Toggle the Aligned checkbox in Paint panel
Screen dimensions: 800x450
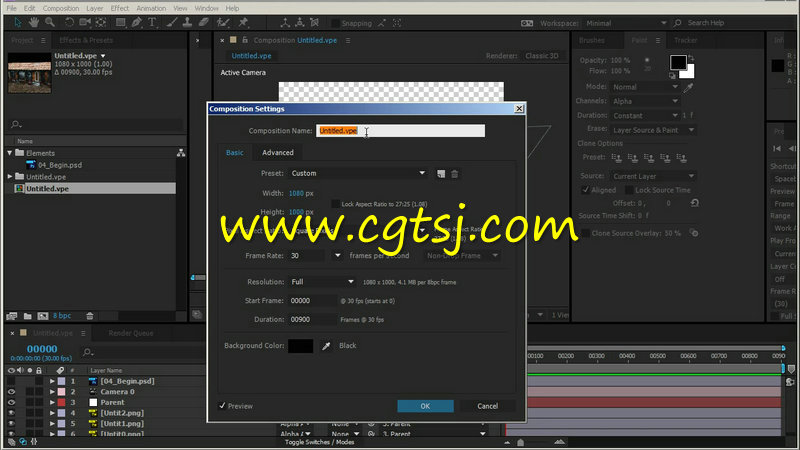[x=585, y=190]
